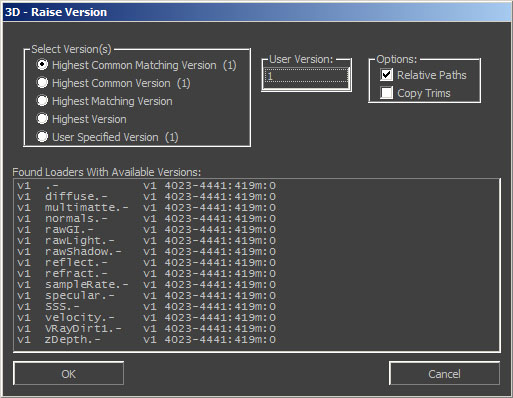Confirm with the OK button

coord(68,374)
